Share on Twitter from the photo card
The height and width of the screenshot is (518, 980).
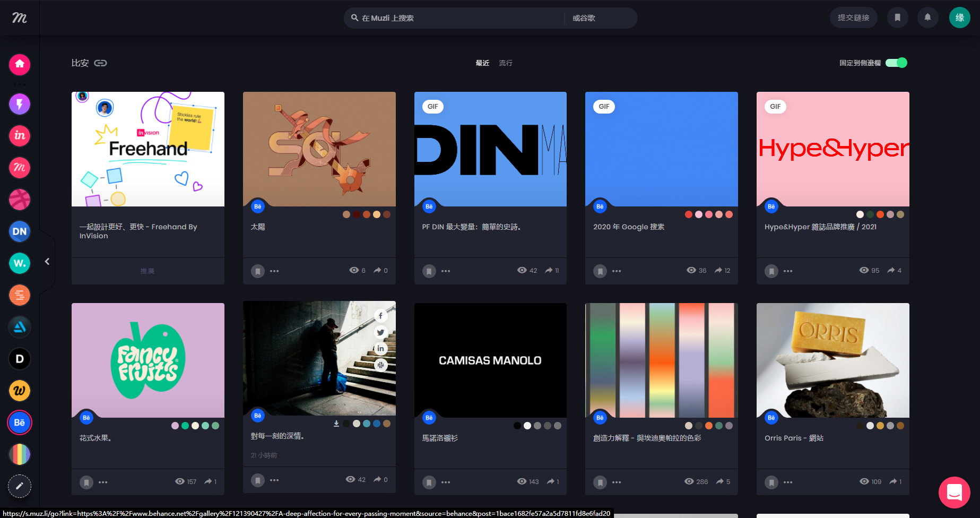pos(380,332)
